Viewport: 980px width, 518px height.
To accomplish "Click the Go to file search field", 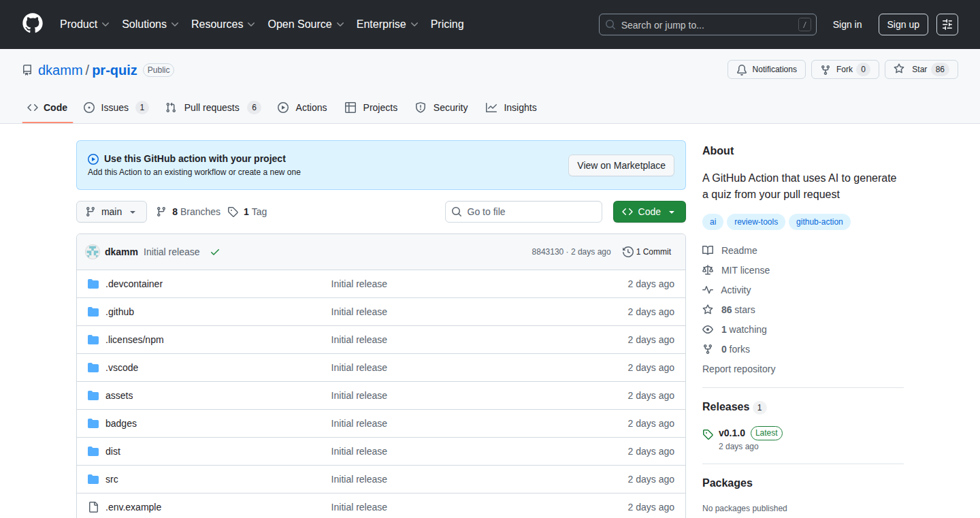I will [523, 212].
